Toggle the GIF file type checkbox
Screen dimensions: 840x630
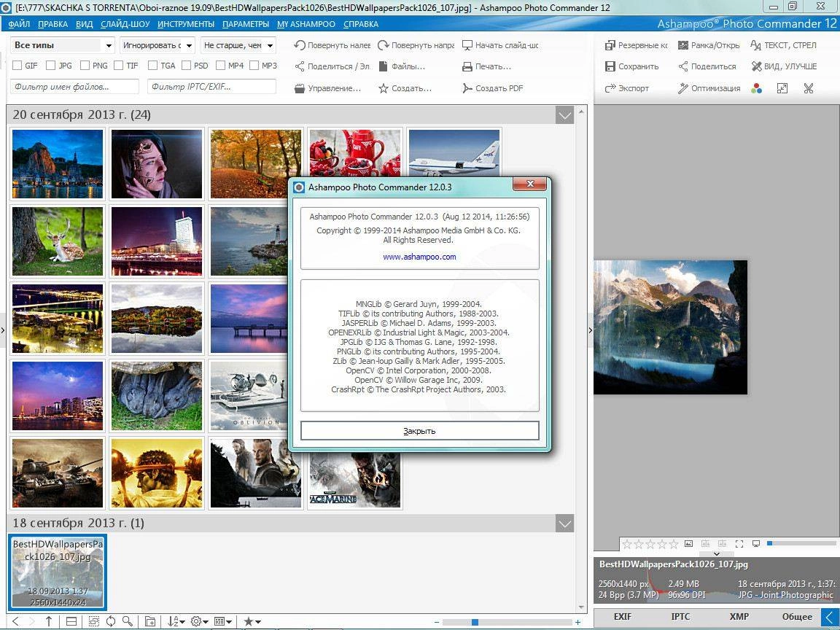tap(17, 66)
